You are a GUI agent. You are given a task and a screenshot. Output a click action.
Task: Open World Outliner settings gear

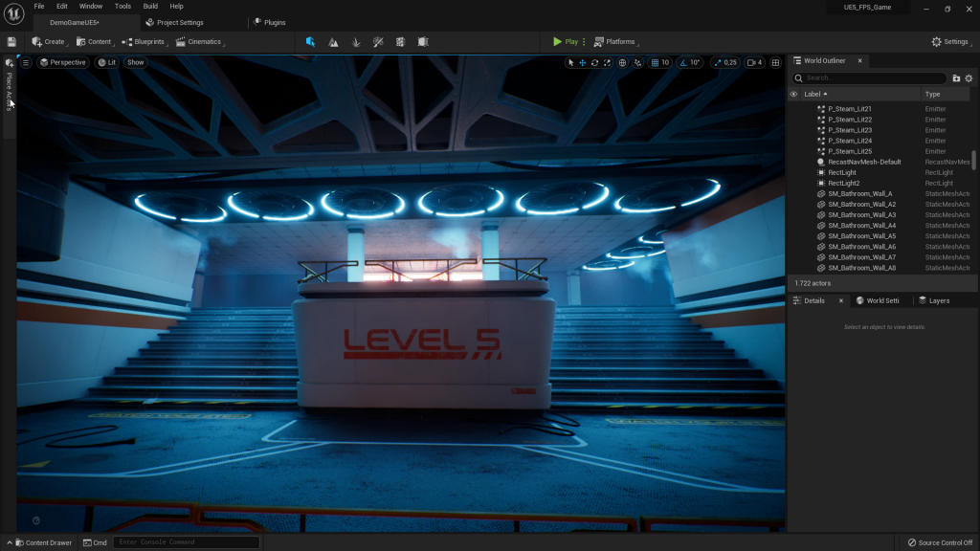pyautogui.click(x=969, y=78)
